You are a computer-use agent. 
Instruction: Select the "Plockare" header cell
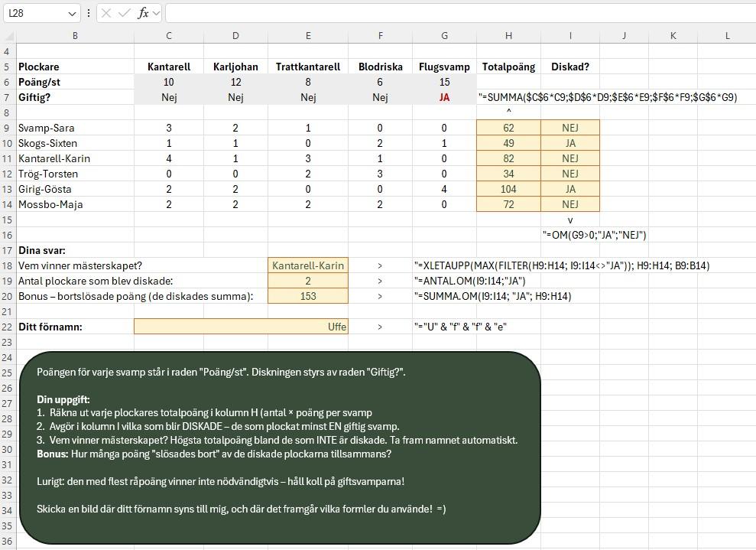75,67
